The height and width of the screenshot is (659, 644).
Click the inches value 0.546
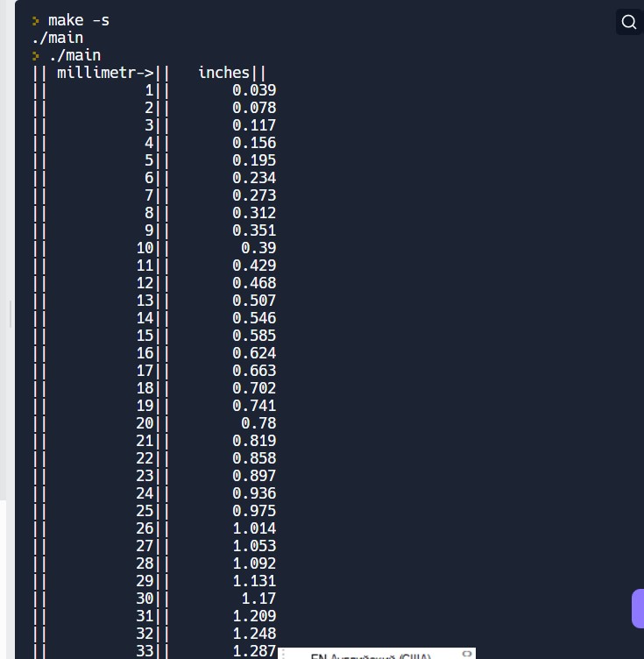coord(254,318)
